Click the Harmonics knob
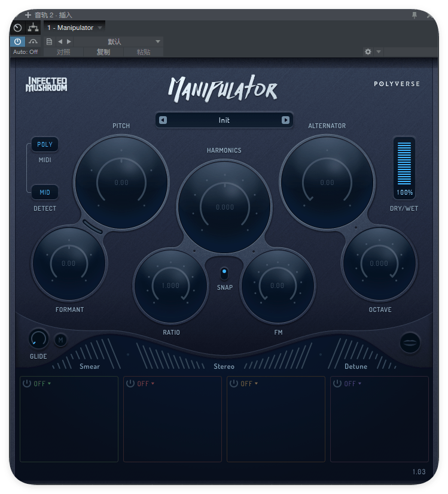 [x=224, y=207]
